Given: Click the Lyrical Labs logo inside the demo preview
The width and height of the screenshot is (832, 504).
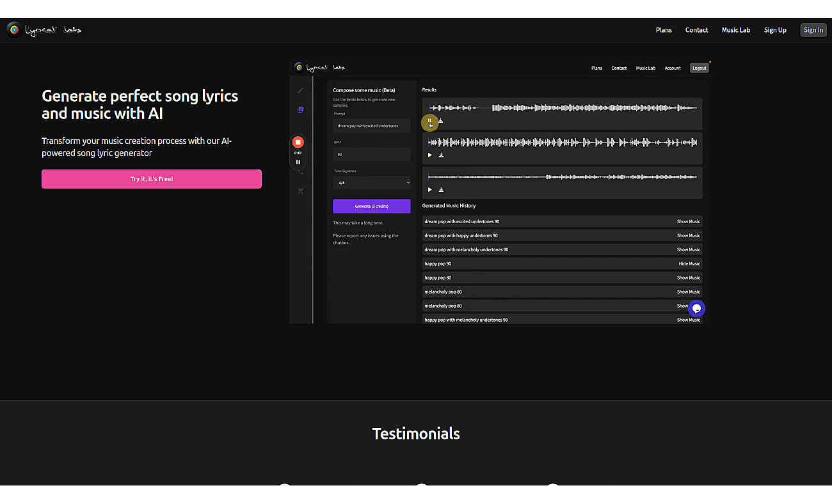Looking at the screenshot, I should click(319, 67).
